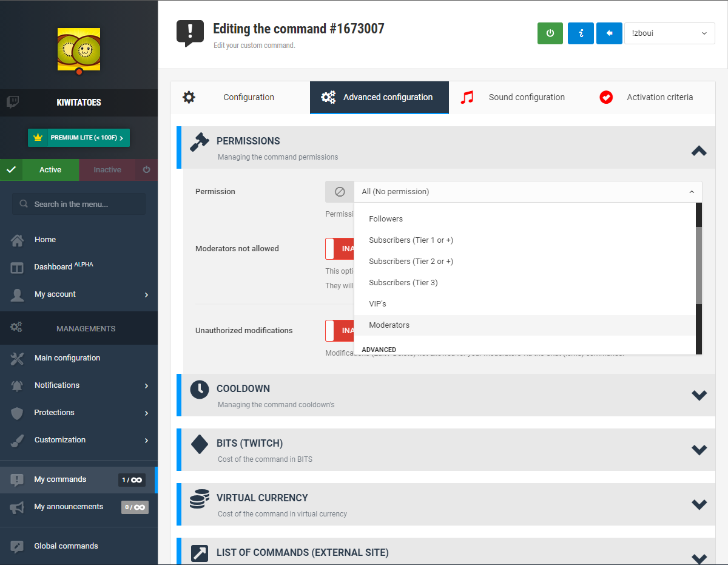The height and width of the screenshot is (565, 728).
Task: Click the Twitch logo icon in sidebar
Action: point(12,102)
